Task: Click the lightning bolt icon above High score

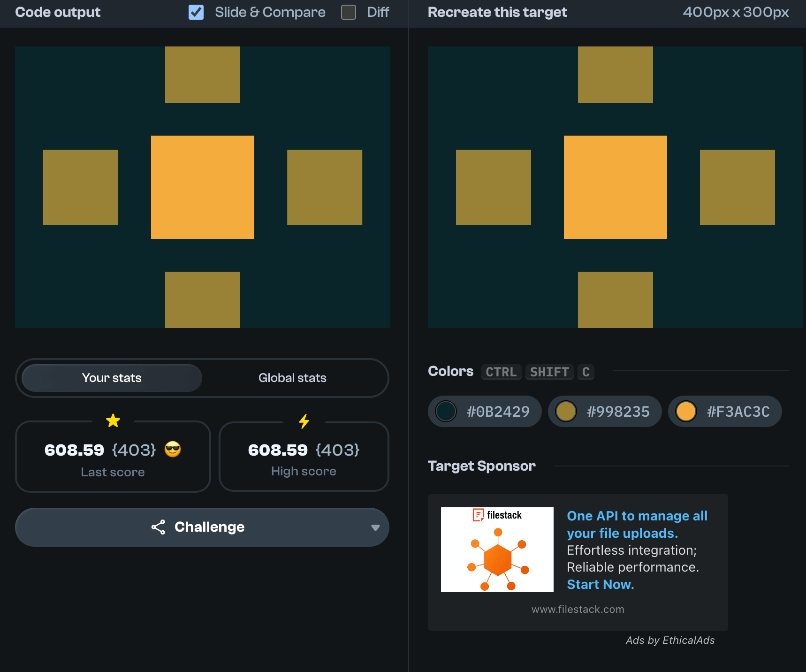Action: [x=304, y=421]
